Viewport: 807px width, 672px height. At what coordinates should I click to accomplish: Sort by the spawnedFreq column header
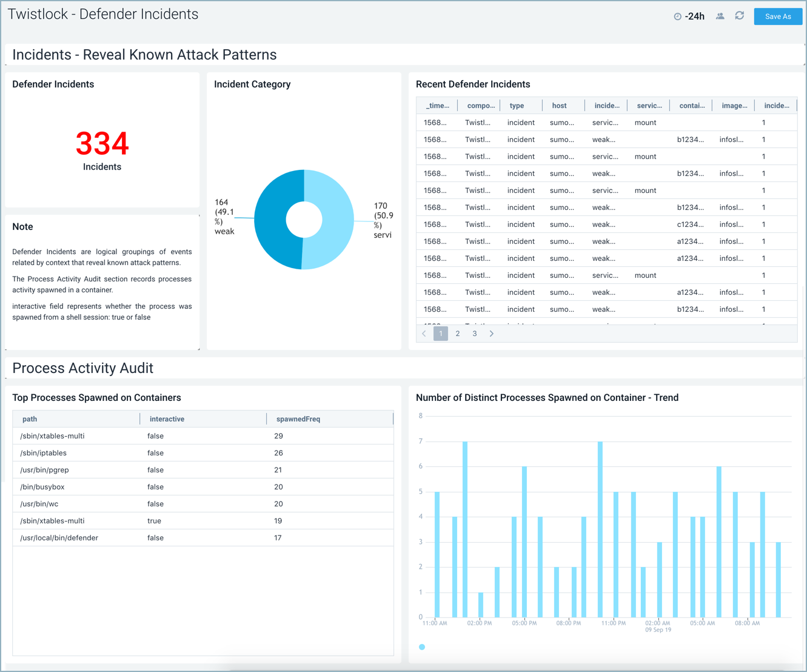click(297, 418)
